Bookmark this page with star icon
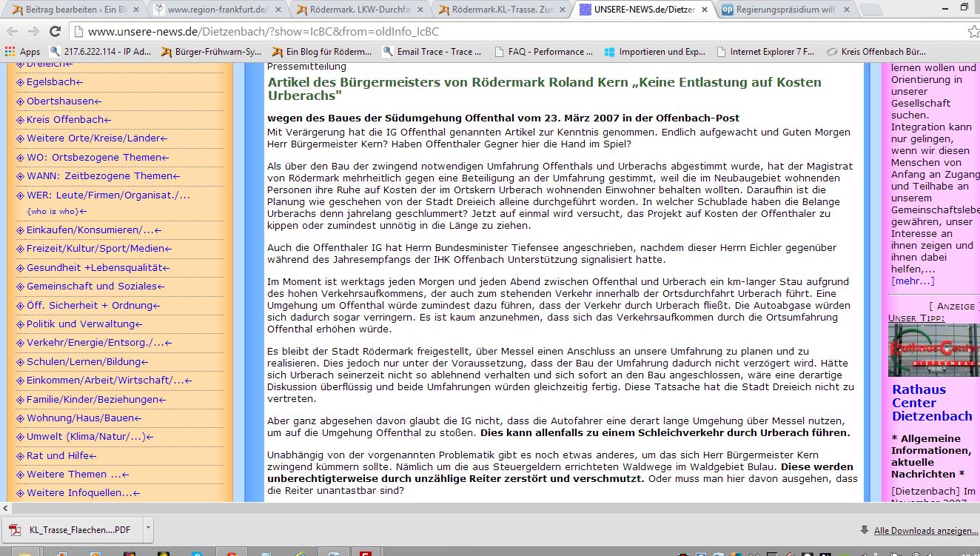The width and height of the screenshot is (980, 556). [x=973, y=32]
